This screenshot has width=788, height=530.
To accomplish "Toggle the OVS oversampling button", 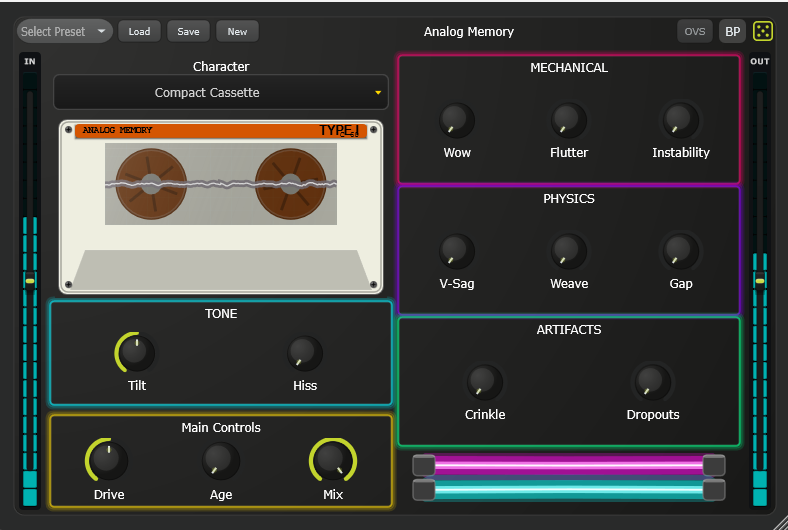I will tap(695, 31).
